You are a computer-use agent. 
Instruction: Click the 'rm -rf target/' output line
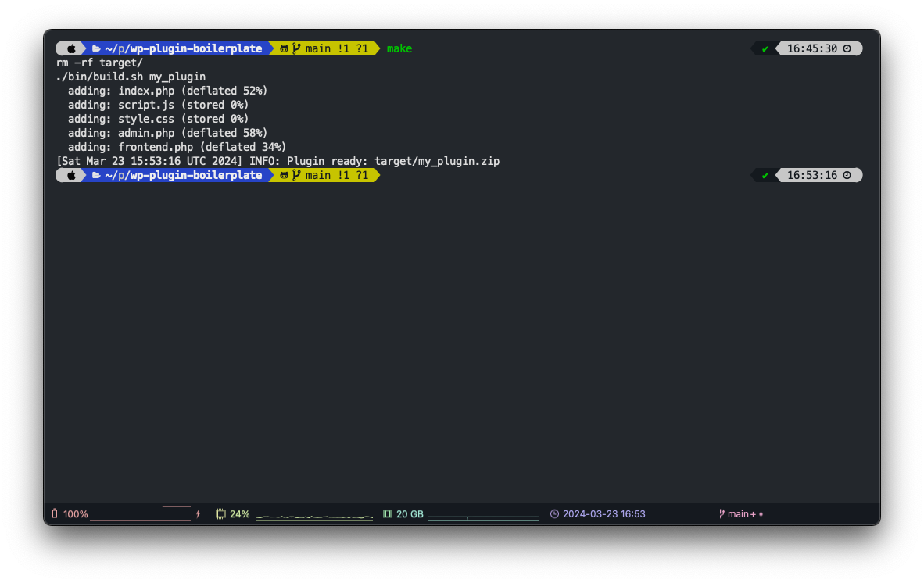99,63
